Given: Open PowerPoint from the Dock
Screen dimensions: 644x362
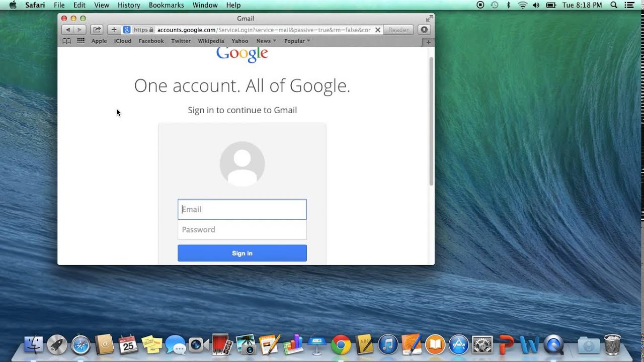Looking at the screenshot, I should pos(507,345).
